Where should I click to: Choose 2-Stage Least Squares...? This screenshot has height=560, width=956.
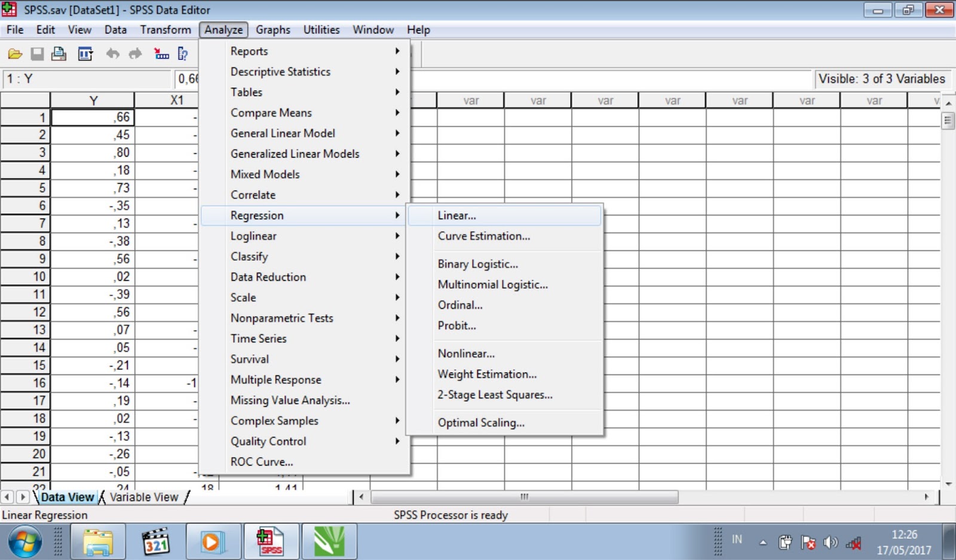[504, 395]
